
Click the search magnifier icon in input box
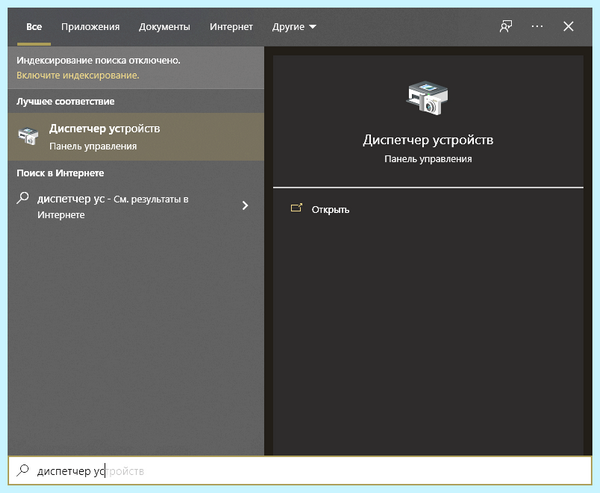point(23,470)
